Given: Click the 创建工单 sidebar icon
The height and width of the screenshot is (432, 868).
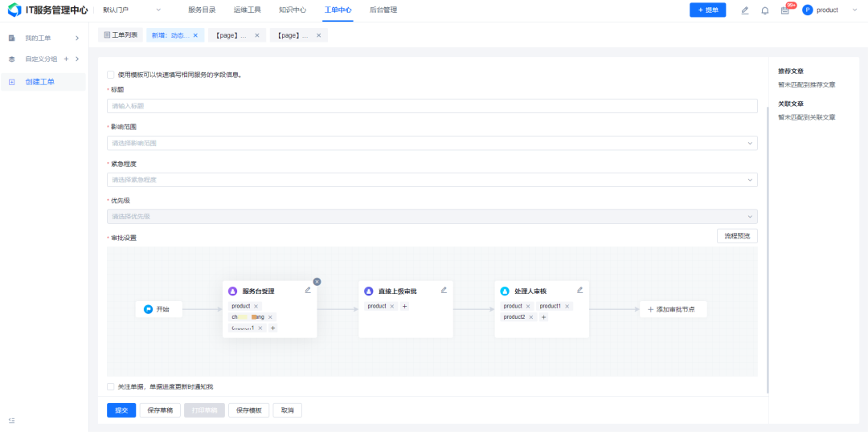Looking at the screenshot, I should [x=11, y=82].
